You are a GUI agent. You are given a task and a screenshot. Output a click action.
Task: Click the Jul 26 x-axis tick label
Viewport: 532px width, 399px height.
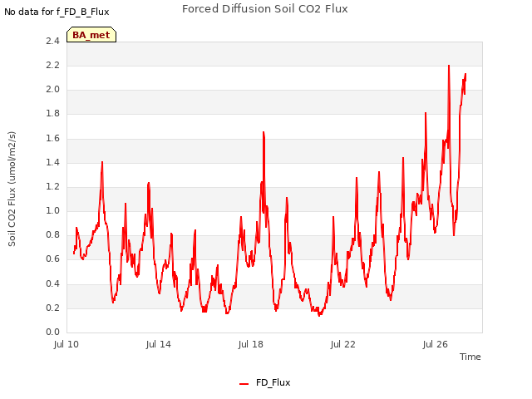436,344
